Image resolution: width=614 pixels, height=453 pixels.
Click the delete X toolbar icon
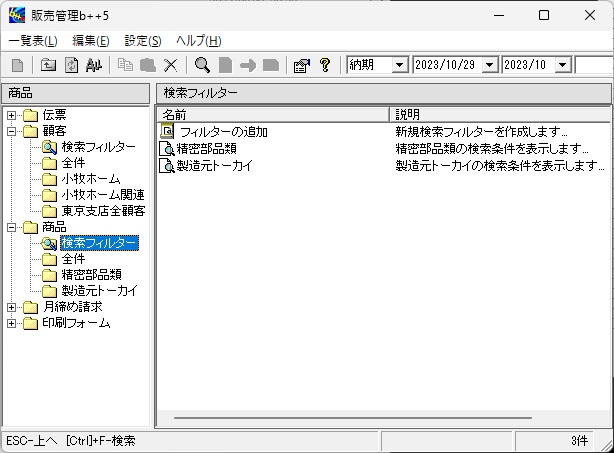point(170,65)
